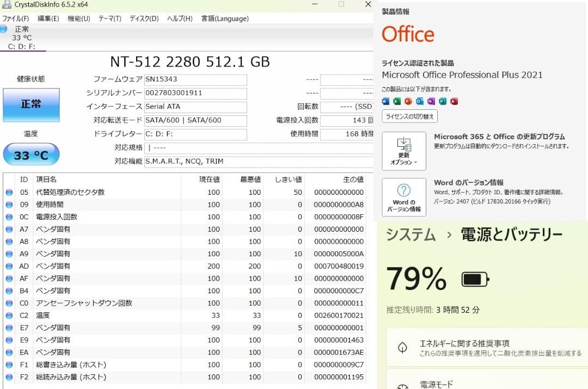Select the C: D: F: drive indicator
This screenshot has width=588, height=389.
tap(23, 47)
